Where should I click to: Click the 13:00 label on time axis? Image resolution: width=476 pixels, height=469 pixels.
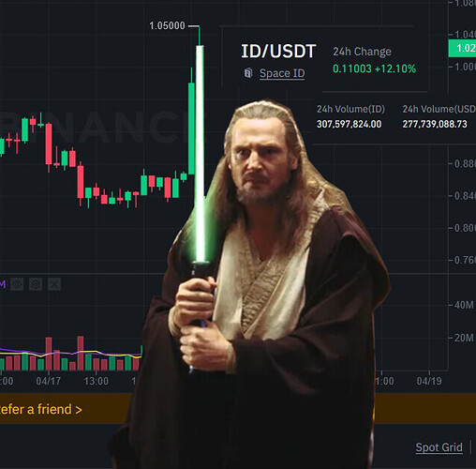(x=97, y=381)
